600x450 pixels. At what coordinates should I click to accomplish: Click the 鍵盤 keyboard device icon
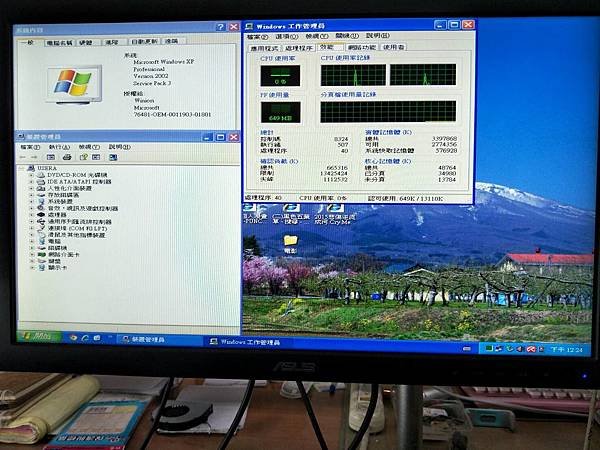tap(41, 261)
